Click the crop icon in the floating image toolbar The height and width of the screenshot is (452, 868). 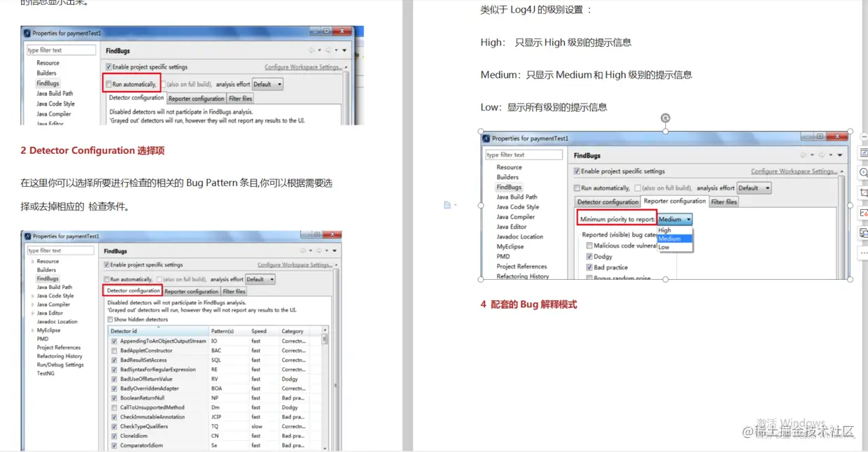(863, 192)
